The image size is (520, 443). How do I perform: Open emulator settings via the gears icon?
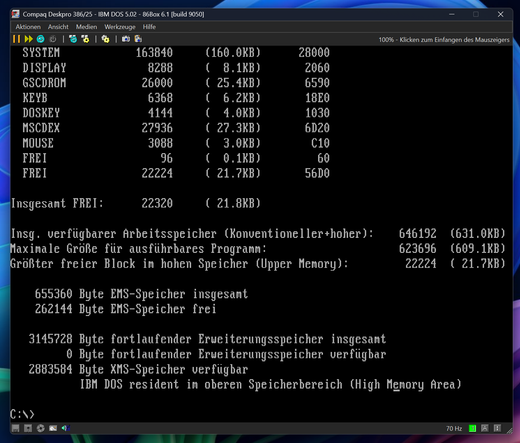pos(105,39)
